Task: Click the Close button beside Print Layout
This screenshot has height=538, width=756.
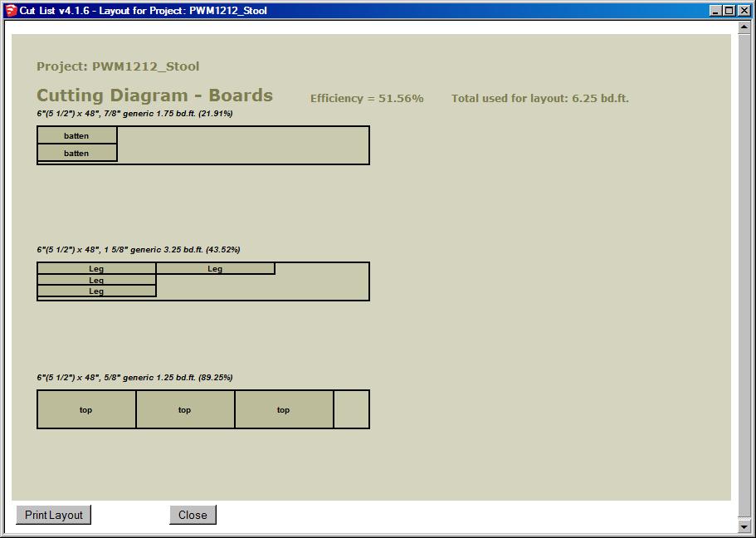Action: 193,515
